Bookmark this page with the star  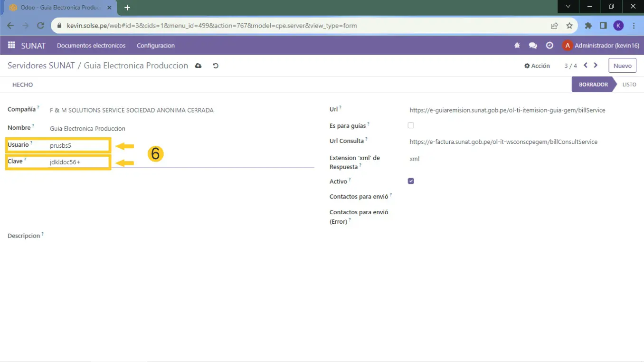coord(569,26)
